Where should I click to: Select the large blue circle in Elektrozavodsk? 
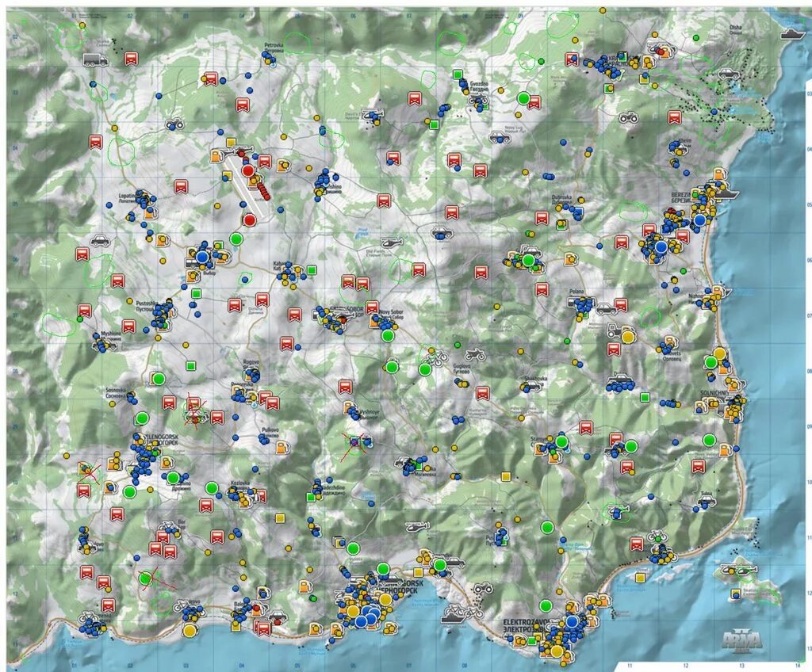[x=572, y=621]
